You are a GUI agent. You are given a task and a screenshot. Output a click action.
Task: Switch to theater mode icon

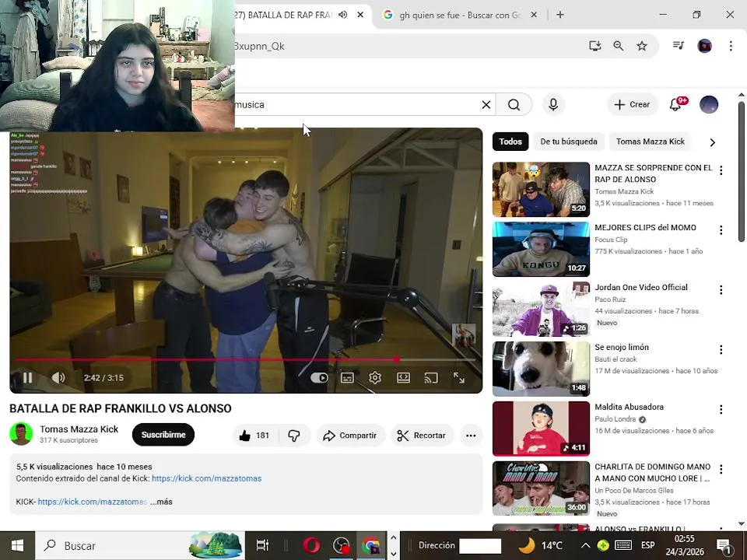click(404, 378)
